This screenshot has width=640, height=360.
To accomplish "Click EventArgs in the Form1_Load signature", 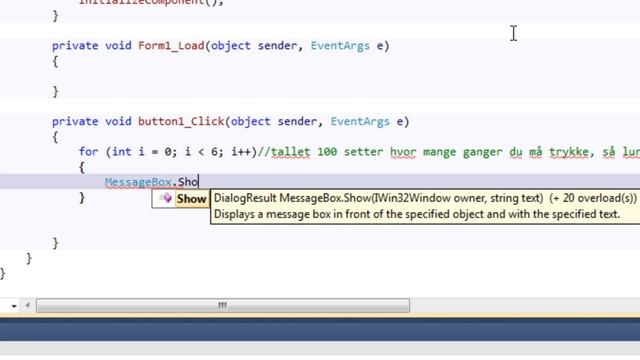I will (x=340, y=46).
